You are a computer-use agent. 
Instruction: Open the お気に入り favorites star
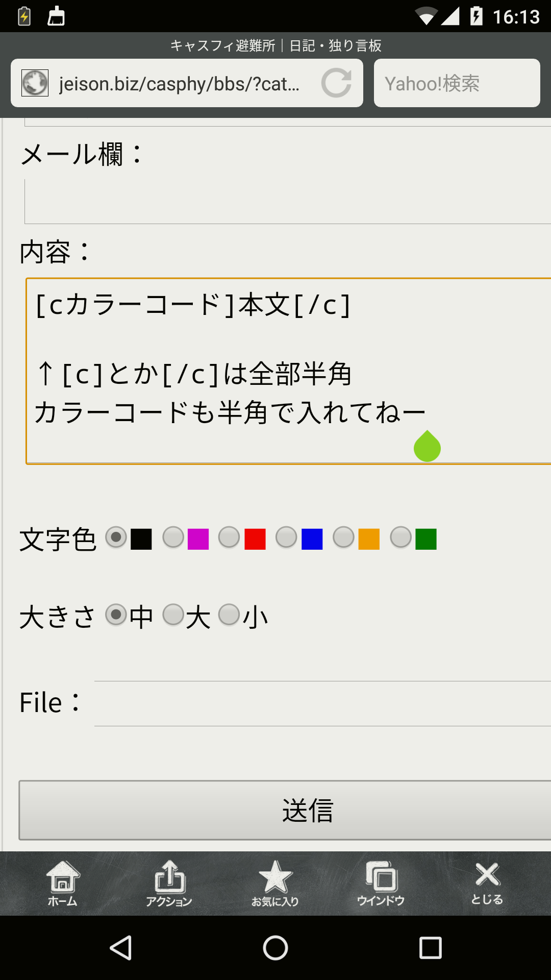(275, 883)
